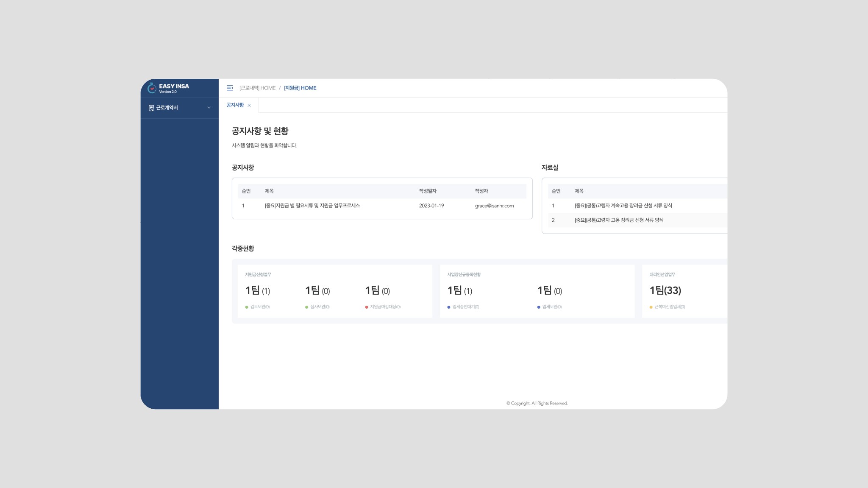Open [지원금] HOME breadcrumb link
Screen dimensions: 868x488
pos(300,88)
